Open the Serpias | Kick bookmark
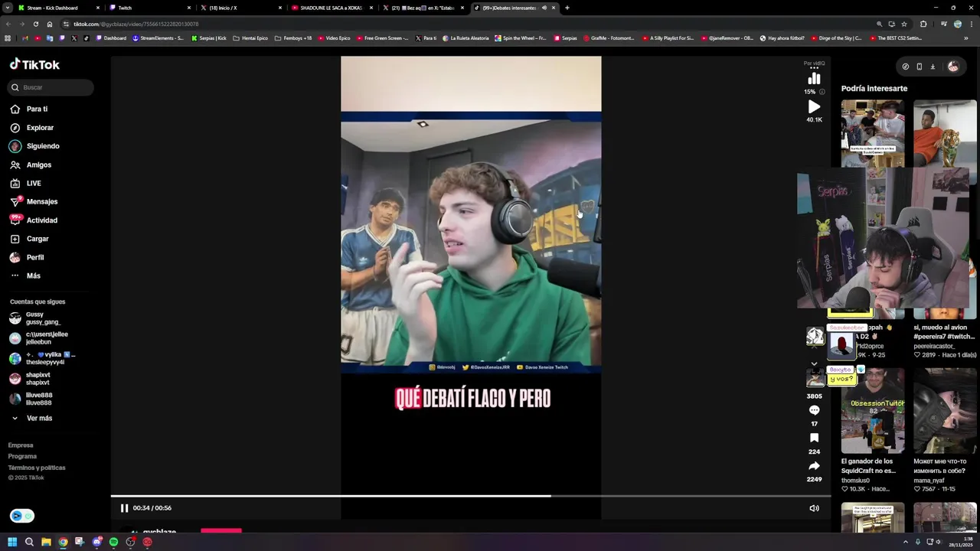The width and height of the screenshot is (980, 551). pos(209,37)
